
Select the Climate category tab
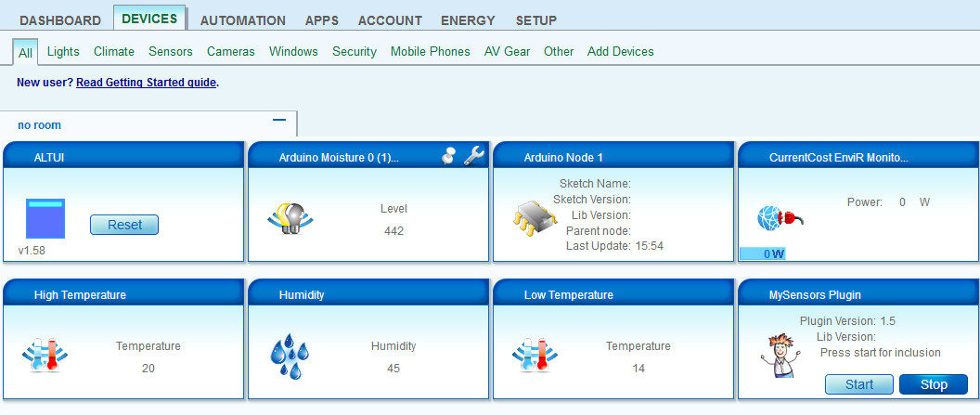114,52
